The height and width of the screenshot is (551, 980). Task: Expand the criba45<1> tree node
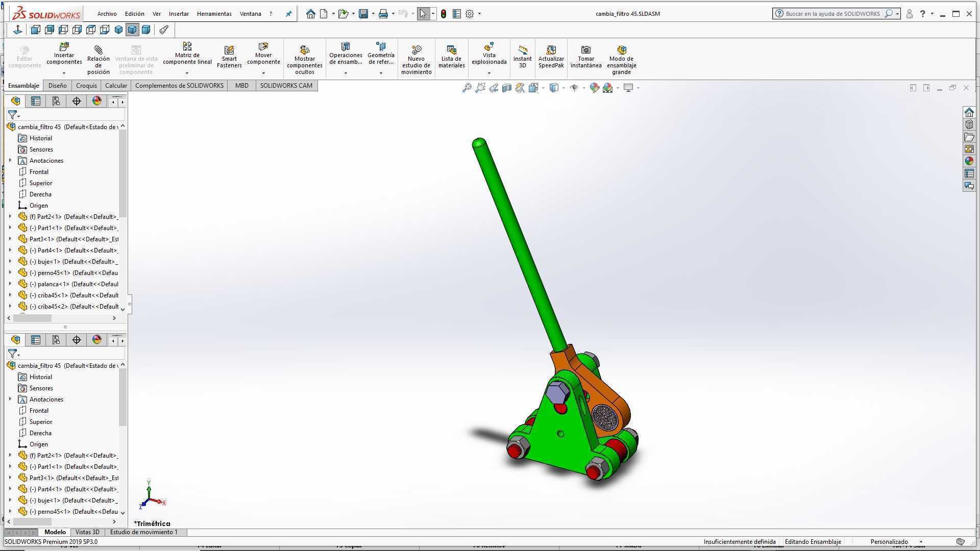(x=10, y=295)
